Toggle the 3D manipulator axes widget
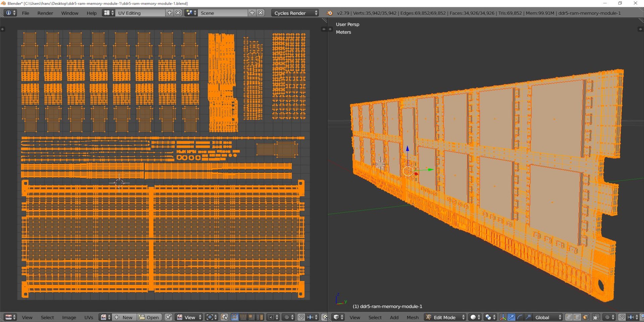 pyautogui.click(x=503, y=317)
